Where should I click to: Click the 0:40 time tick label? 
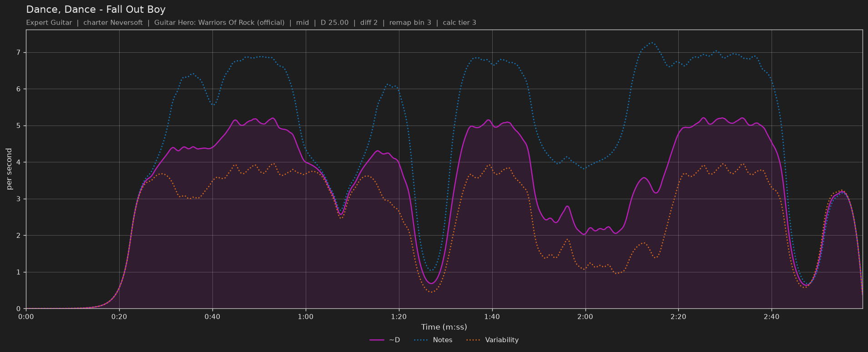pos(212,317)
